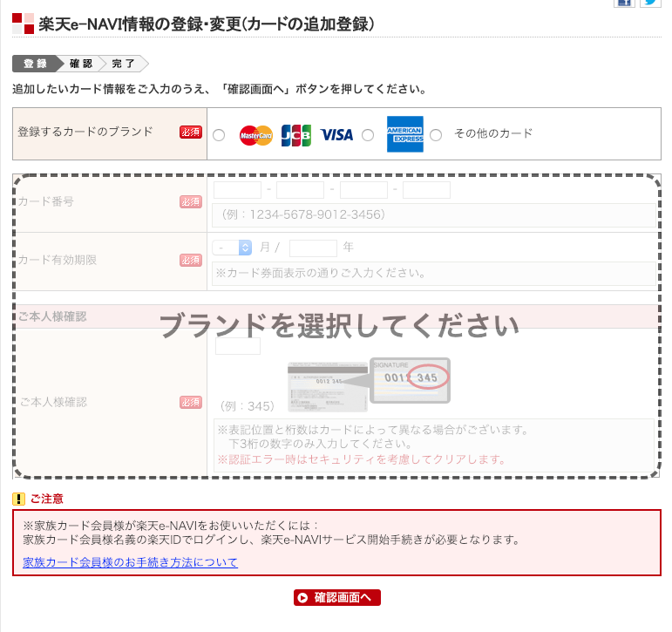This screenshot has width=672, height=632.
Task: Click the 必須 badge beside カード有効期限
Action: click(191, 260)
